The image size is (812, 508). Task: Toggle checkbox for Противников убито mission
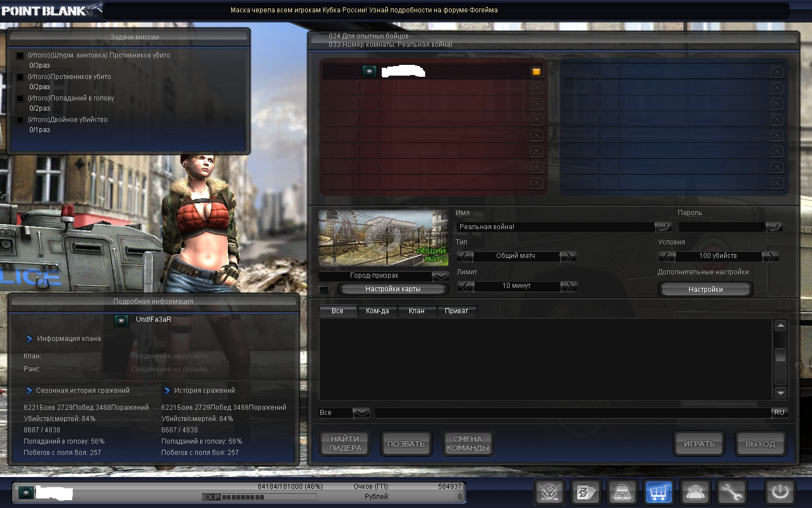(x=20, y=77)
